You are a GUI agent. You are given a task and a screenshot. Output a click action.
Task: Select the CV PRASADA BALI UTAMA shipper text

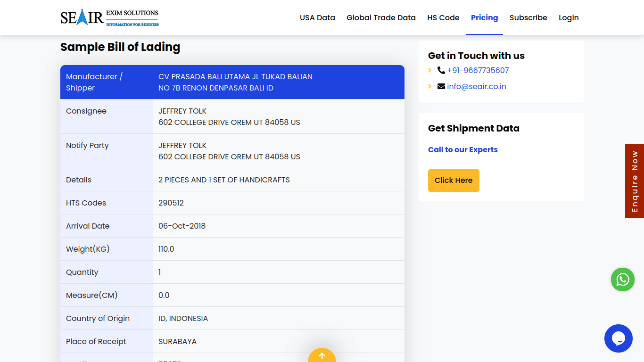[235, 82]
